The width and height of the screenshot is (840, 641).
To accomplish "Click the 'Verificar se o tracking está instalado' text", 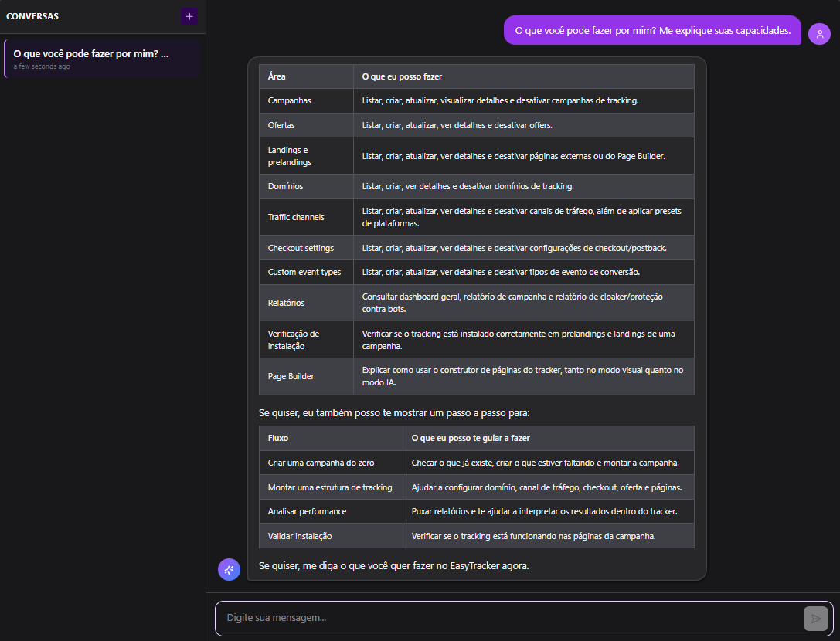I will (523, 340).
